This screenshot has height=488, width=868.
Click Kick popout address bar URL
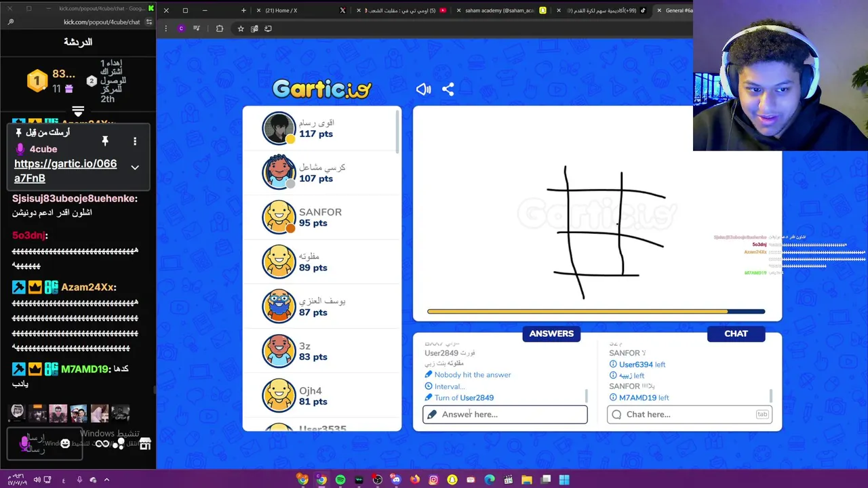coord(102,22)
